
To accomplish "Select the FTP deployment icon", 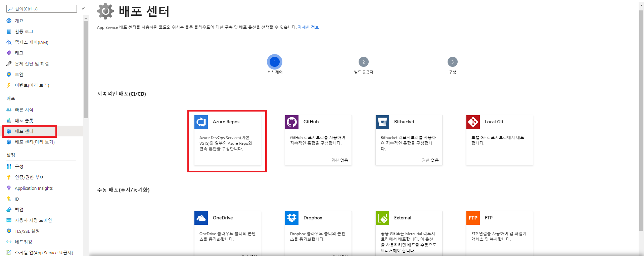I will (x=473, y=218).
